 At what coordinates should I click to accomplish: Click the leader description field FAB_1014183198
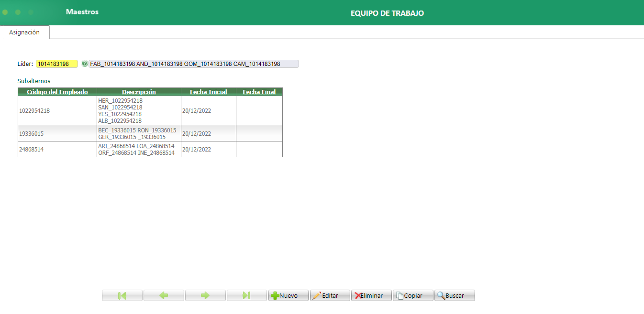194,64
